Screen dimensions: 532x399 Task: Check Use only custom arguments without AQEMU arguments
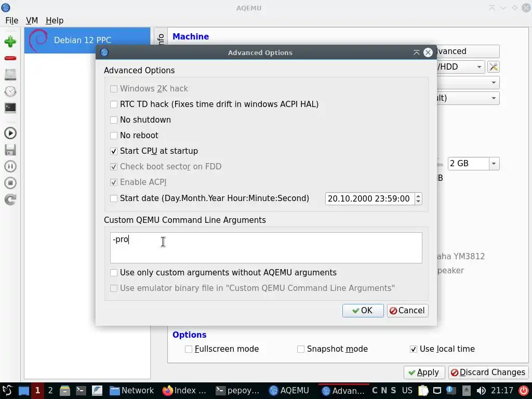[114, 272]
